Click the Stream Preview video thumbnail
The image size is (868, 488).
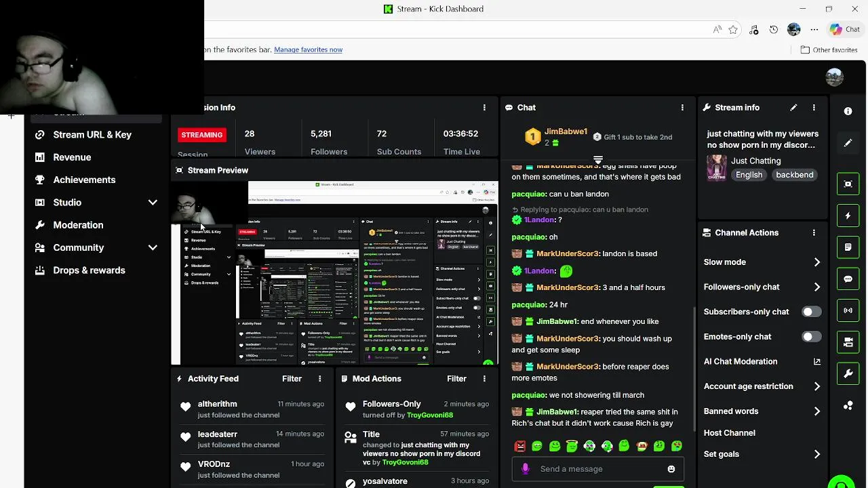click(335, 273)
